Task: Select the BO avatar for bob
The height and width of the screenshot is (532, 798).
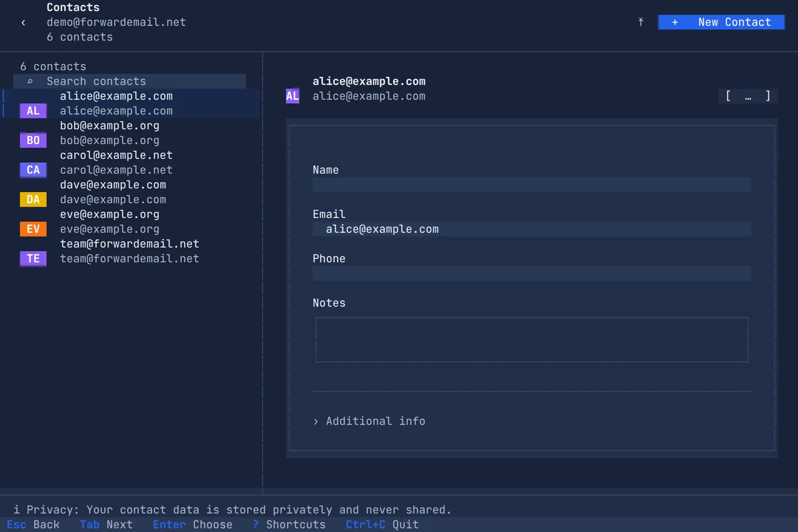Action: (33, 140)
